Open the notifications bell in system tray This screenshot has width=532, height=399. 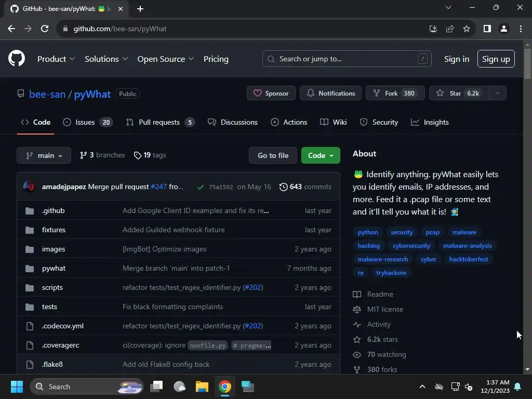click(x=518, y=387)
